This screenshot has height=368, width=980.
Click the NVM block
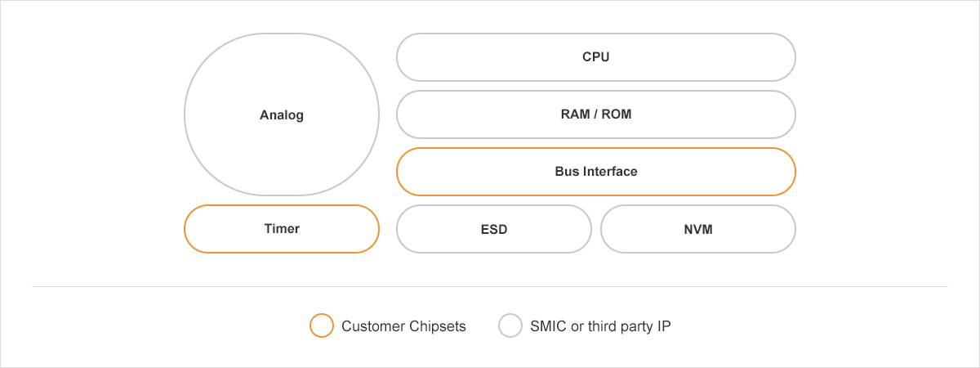[697, 229]
